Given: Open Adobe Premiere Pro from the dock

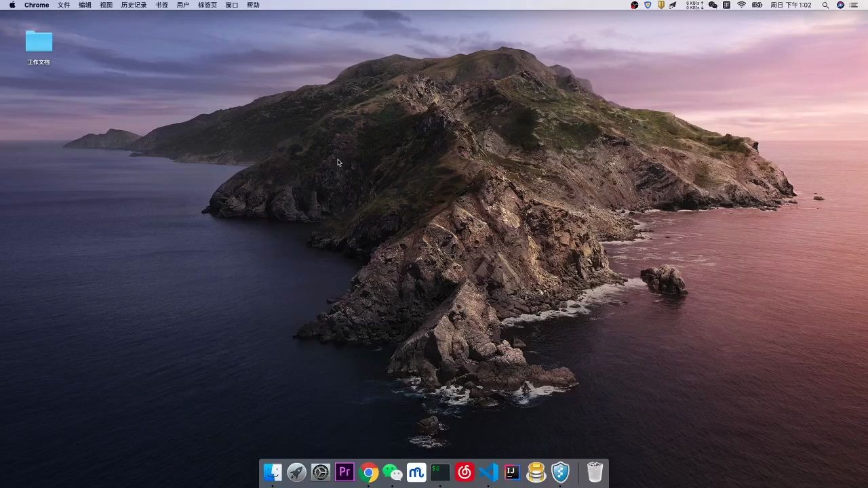Looking at the screenshot, I should [344, 472].
